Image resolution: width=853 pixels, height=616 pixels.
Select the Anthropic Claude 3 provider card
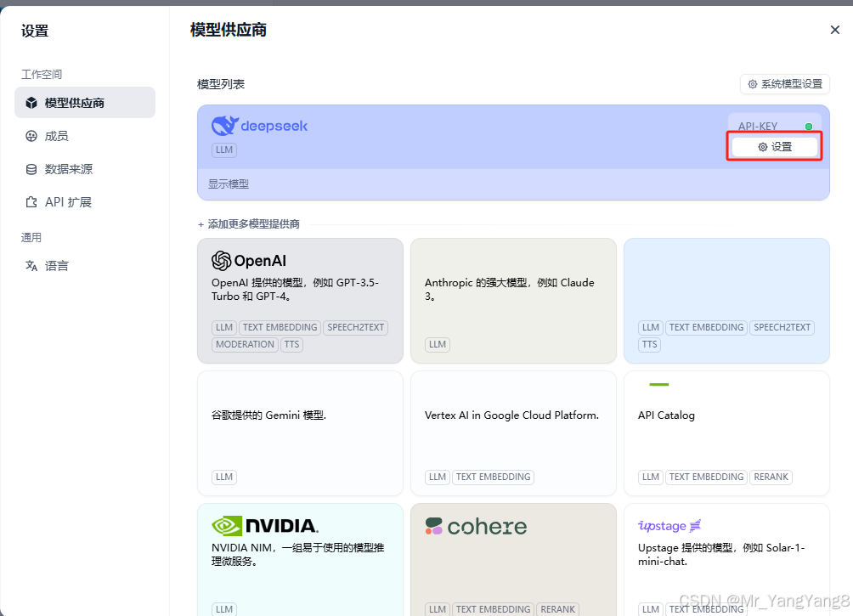tap(513, 301)
